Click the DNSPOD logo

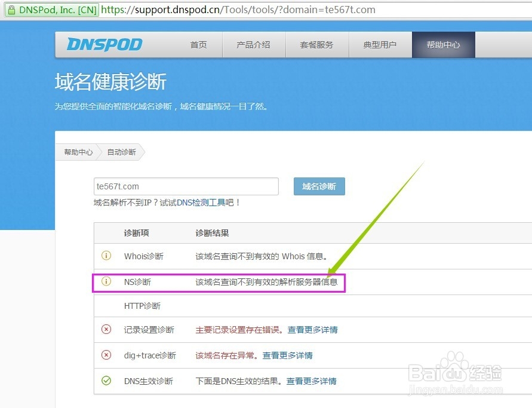point(104,44)
